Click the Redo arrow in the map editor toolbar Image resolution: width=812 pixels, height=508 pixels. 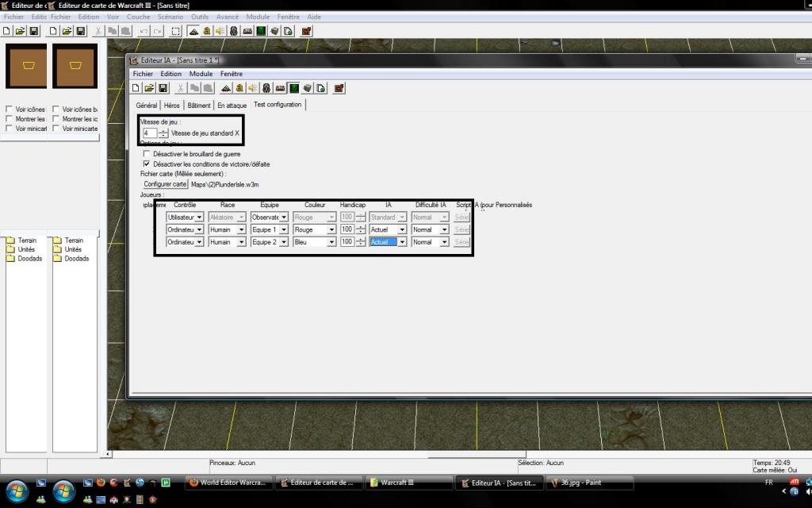(157, 31)
